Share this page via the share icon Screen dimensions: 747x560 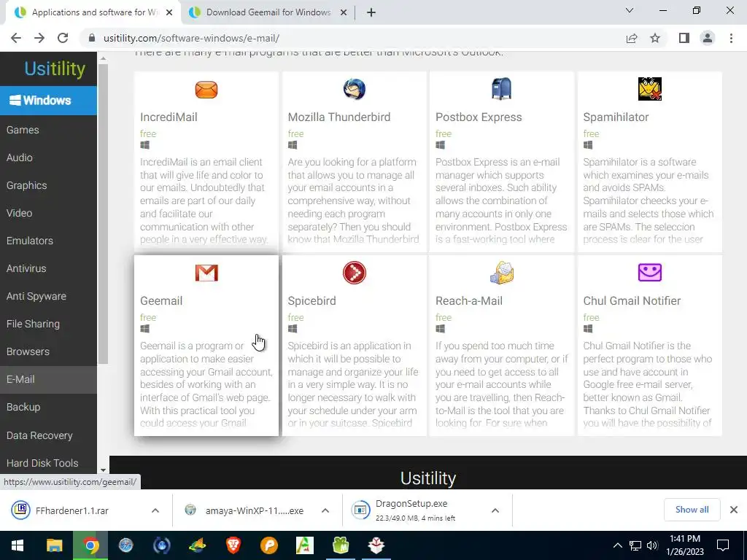click(632, 38)
